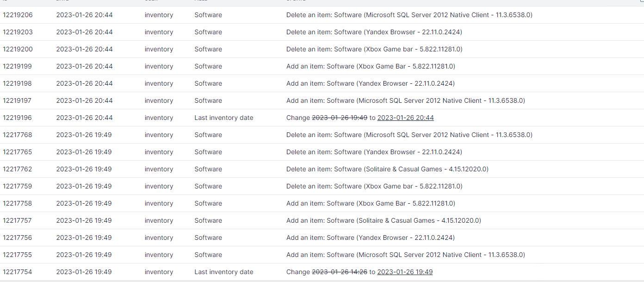Click 'Delete an item' Xbox Game bar text, row 12219200

coord(374,49)
